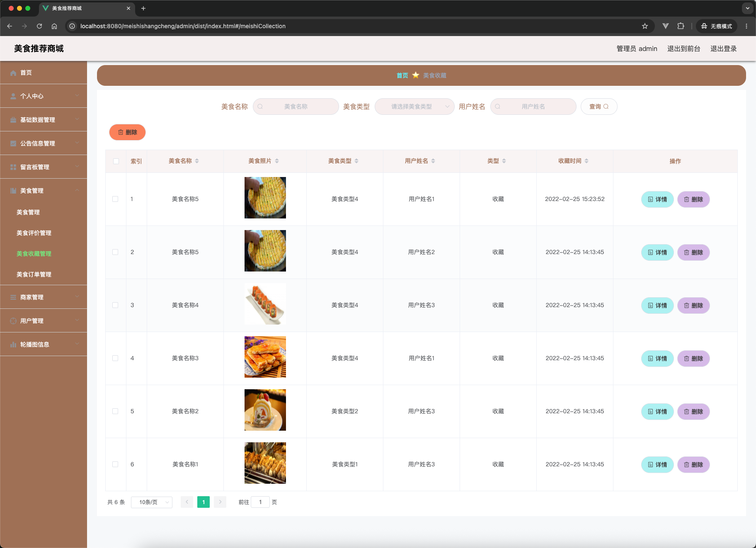This screenshot has width=756, height=548.
Task: Click the 公告信息管理 sidebar icon
Action: click(x=13, y=143)
